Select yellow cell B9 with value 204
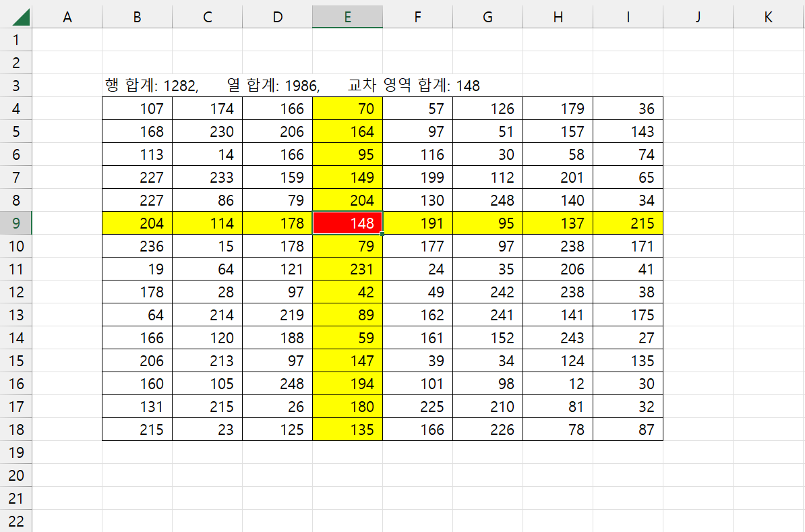Viewport: 805px width, 532px height. point(137,223)
